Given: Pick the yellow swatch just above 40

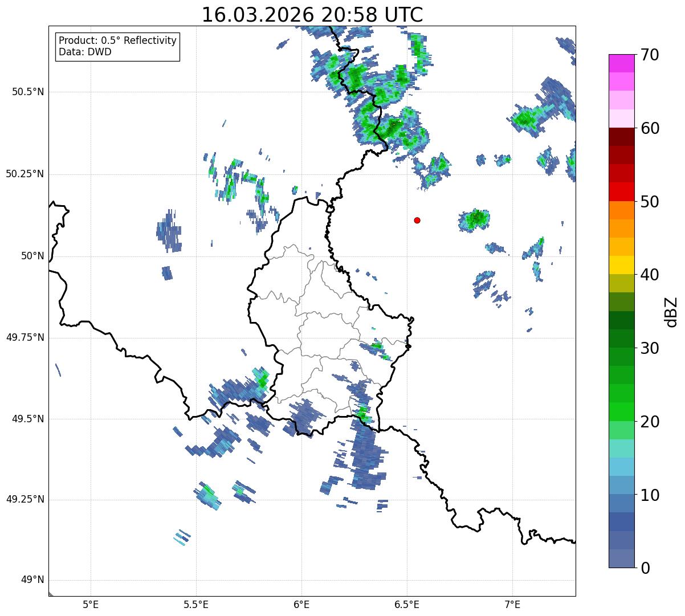Looking at the screenshot, I should tap(621, 265).
